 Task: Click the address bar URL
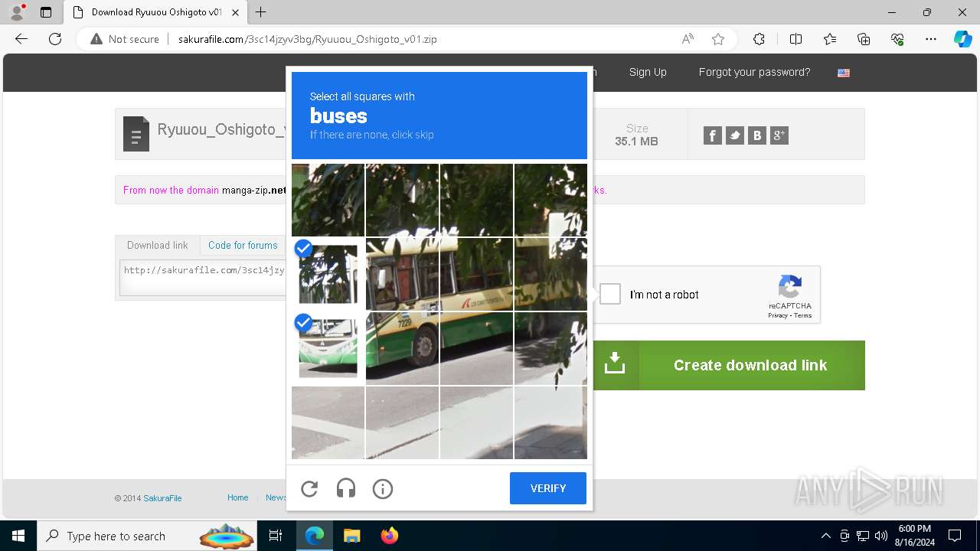point(308,39)
